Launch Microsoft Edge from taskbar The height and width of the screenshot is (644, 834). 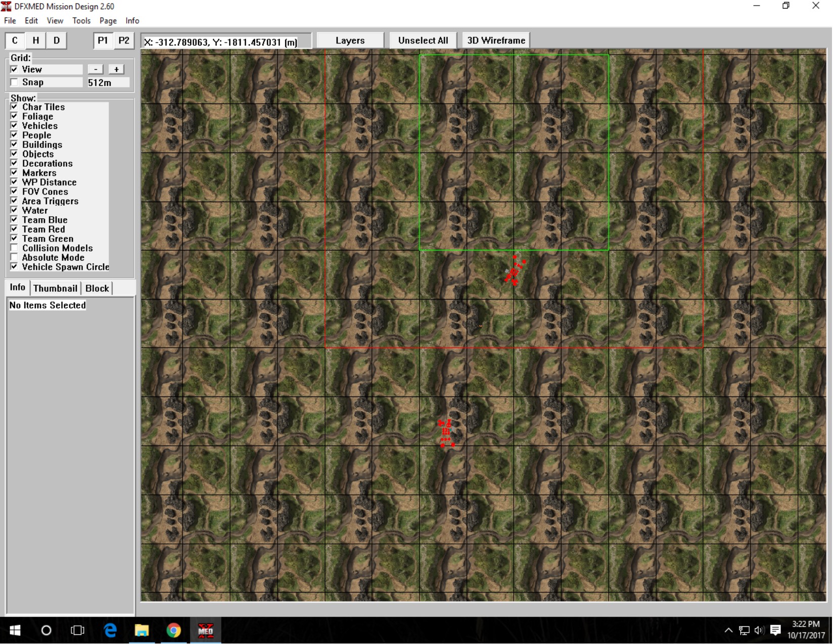[x=110, y=631]
